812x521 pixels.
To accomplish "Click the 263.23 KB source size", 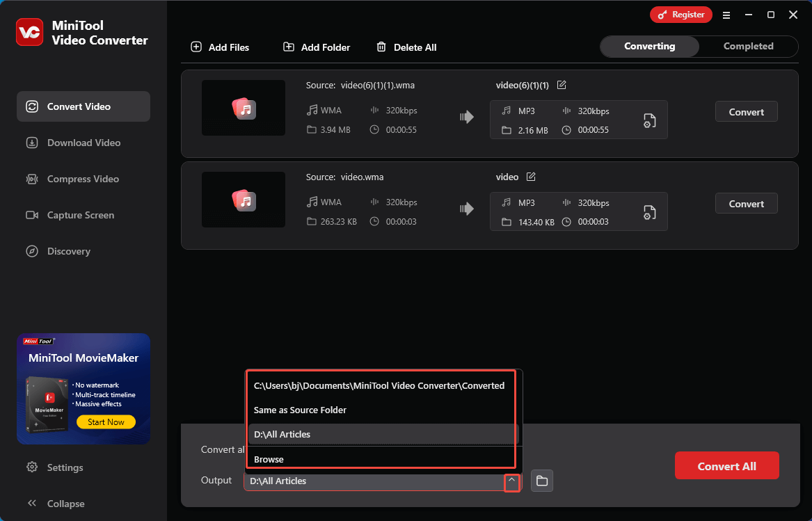I will click(x=339, y=222).
